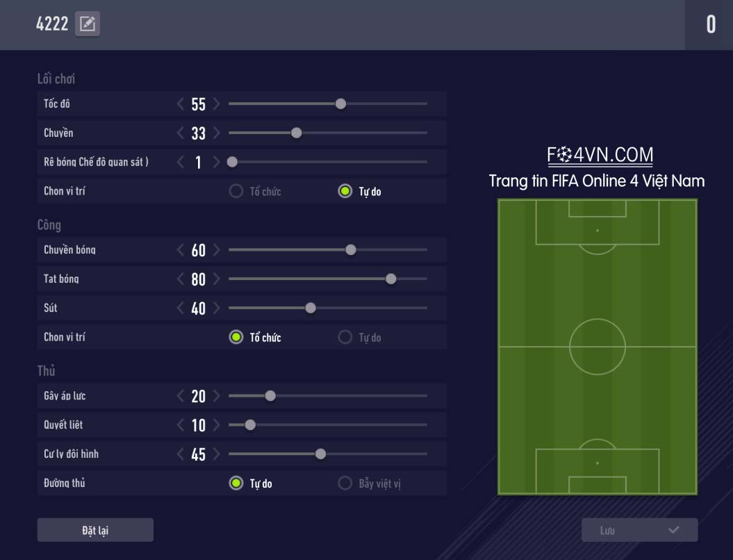Increase Gây áp lực value with right arrow
The width and height of the screenshot is (733, 560).
(217, 396)
